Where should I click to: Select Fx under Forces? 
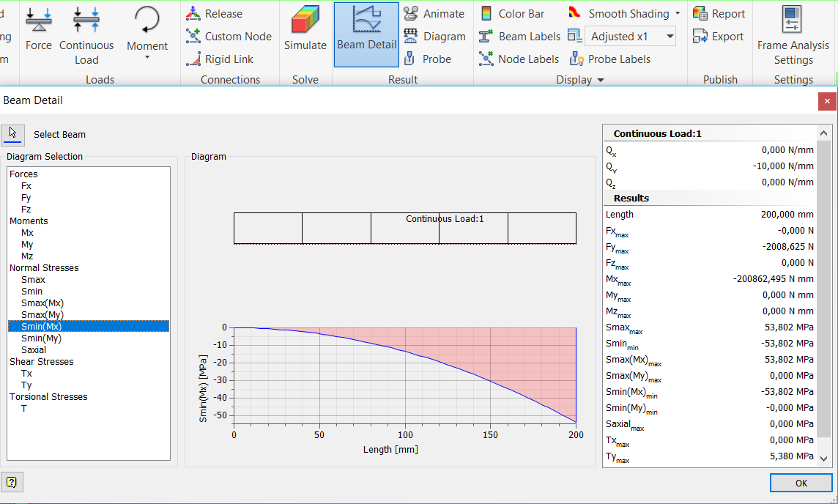(26, 186)
